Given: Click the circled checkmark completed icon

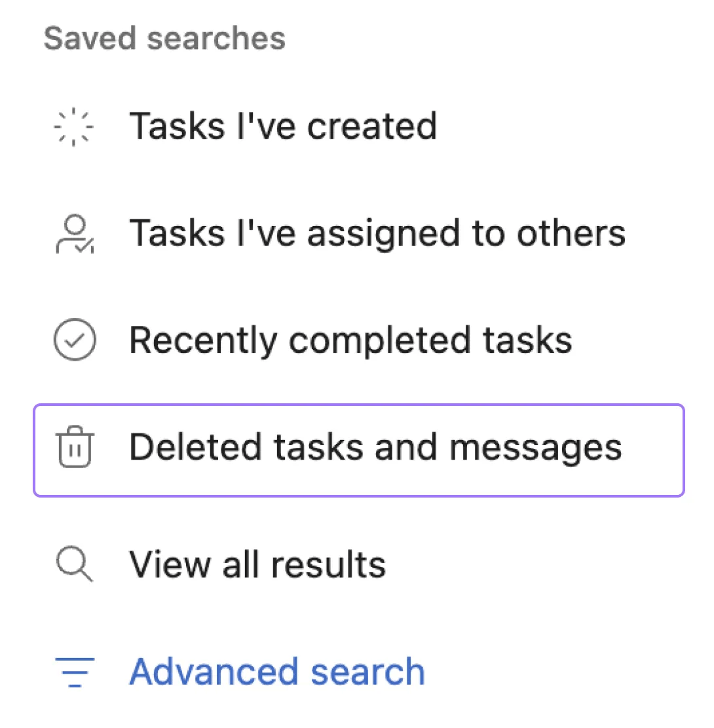Looking at the screenshot, I should pos(74,341).
